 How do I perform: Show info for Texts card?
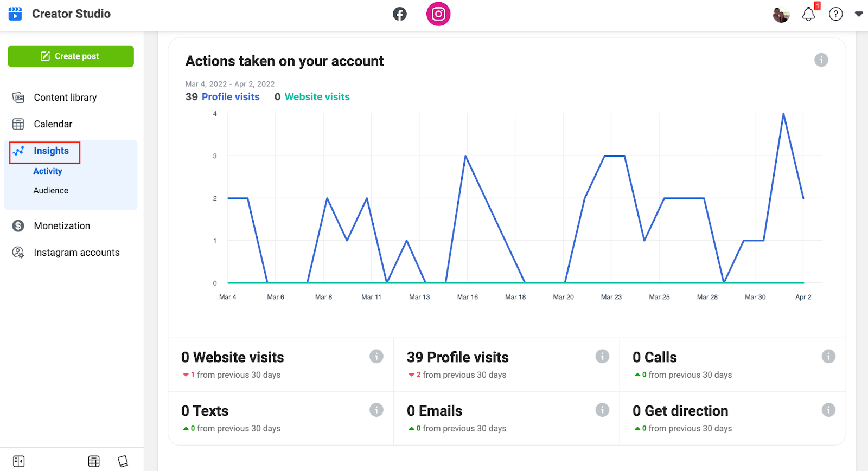tap(376, 410)
